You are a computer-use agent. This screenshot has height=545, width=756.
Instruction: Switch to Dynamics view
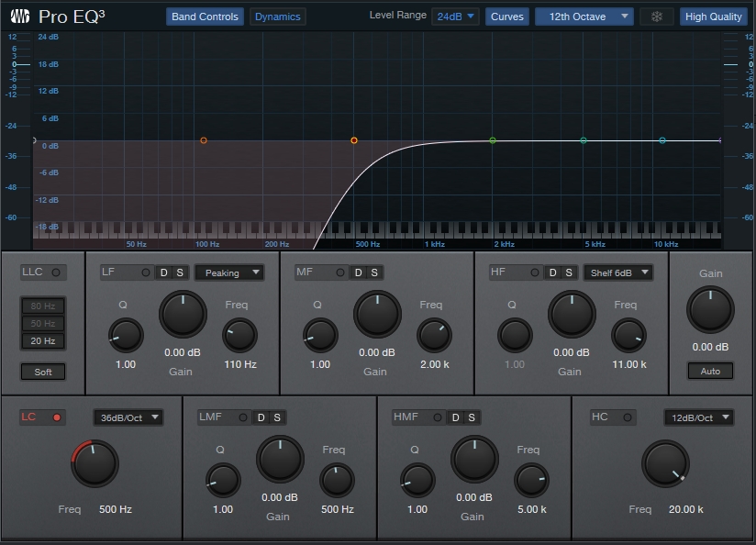coord(278,17)
